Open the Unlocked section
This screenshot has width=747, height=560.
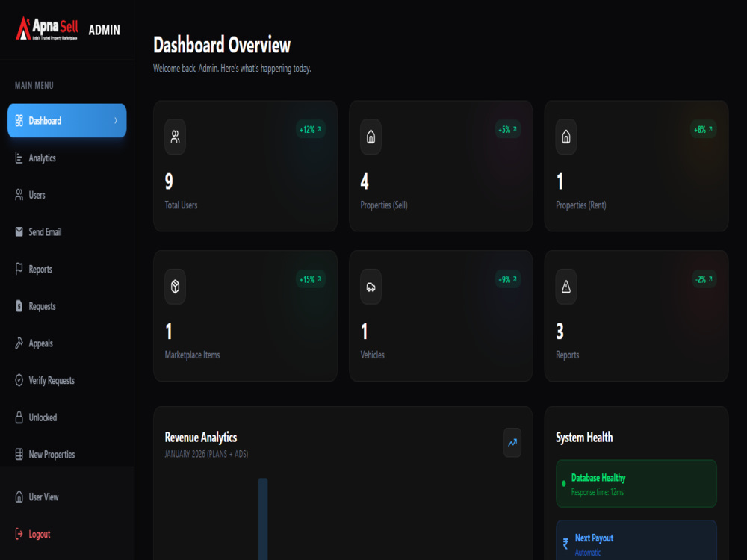(x=67, y=417)
